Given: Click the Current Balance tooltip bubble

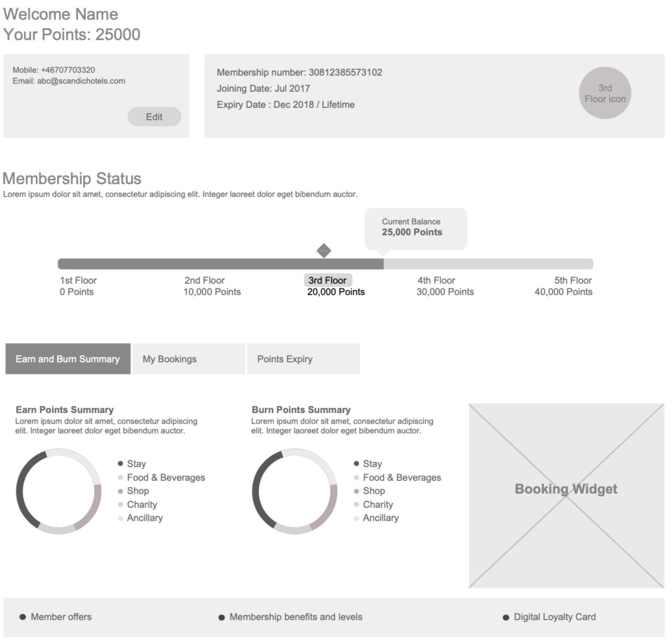Looking at the screenshot, I should [x=416, y=228].
